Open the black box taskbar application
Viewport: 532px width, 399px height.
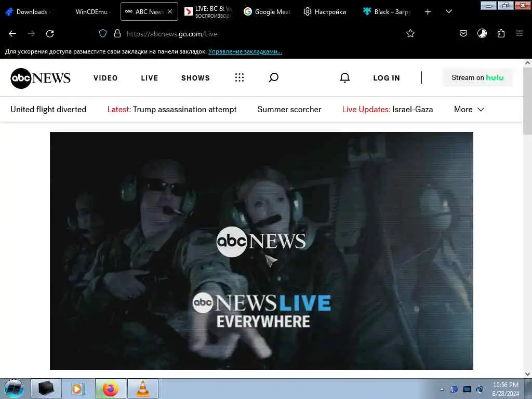pos(46,389)
